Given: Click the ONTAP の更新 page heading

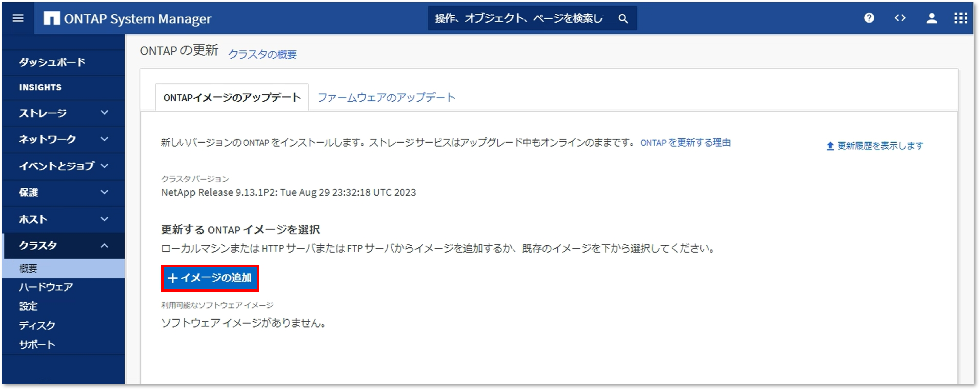Looking at the screenshot, I should 179,51.
